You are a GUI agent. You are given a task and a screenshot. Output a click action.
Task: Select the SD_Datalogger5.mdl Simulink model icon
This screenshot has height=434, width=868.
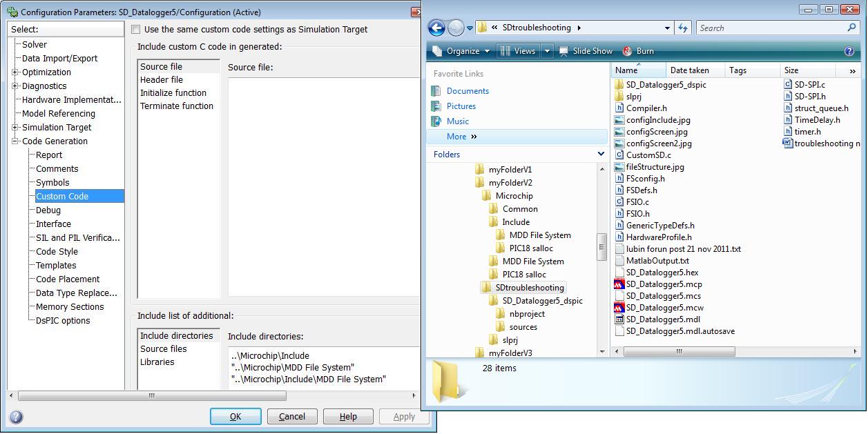tap(619, 319)
